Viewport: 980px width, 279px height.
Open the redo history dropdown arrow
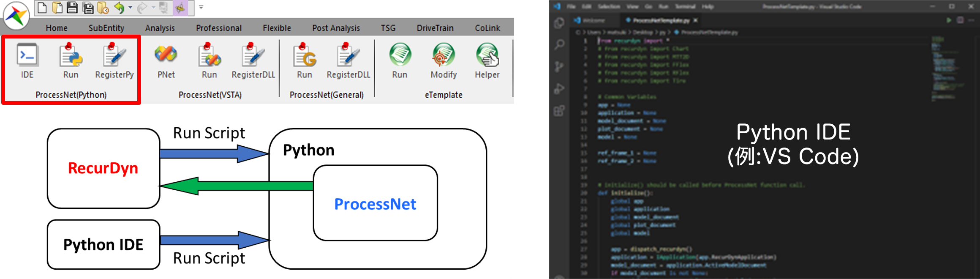coord(153,7)
